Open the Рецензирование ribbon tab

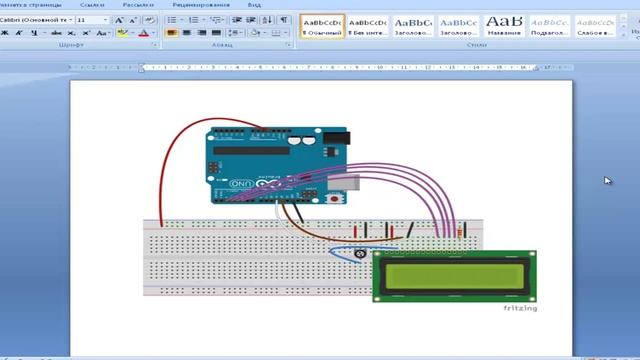(201, 5)
